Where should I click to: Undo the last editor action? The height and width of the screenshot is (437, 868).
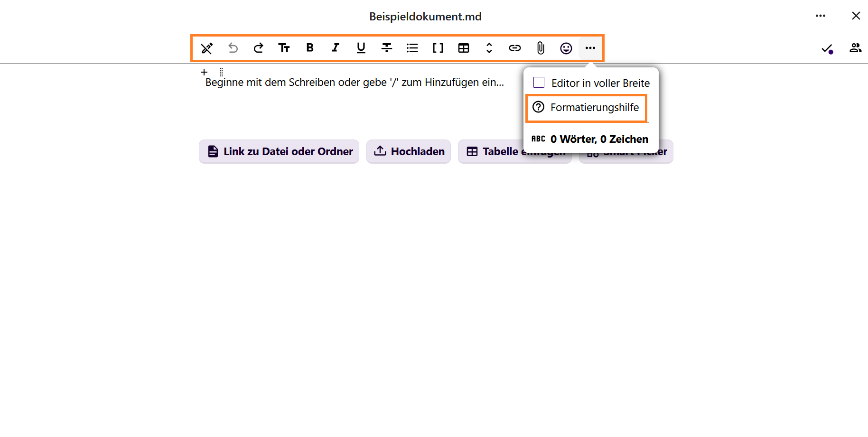(233, 48)
